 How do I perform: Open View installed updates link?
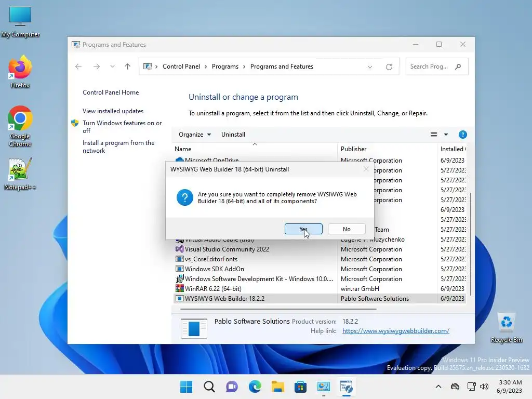[113, 111]
